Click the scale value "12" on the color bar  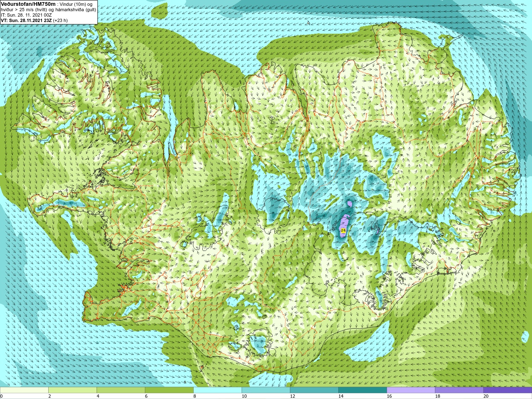point(293,396)
